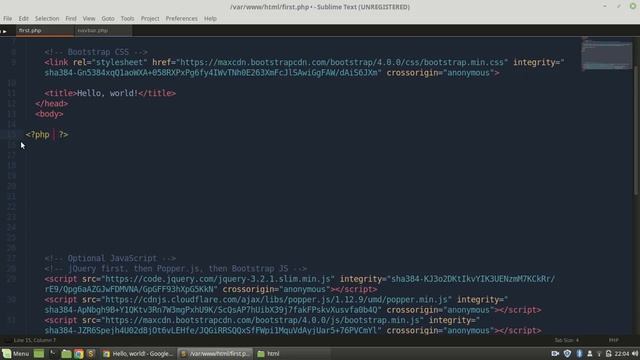Click the Line 15, Column 7 status text
Image resolution: width=640 pixels, height=360 pixels.
pyautogui.click(x=35, y=340)
